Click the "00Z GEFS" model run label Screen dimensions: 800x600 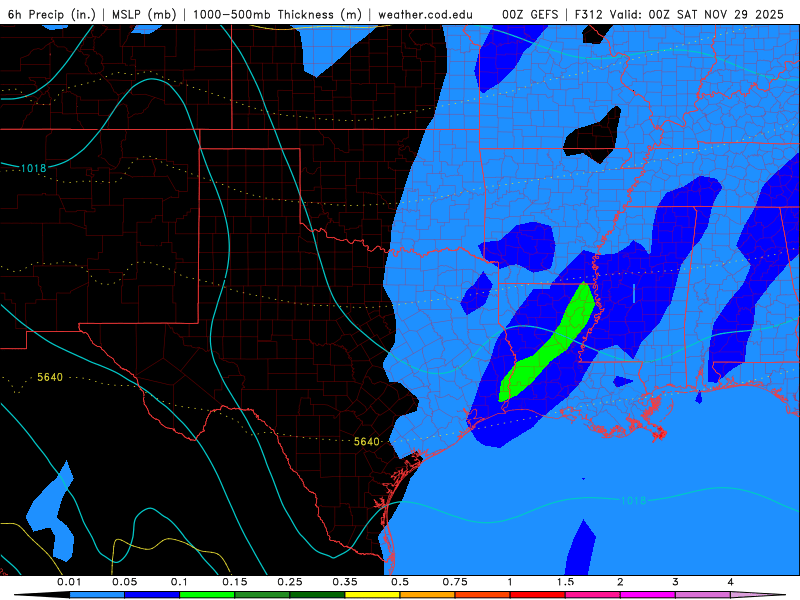530,14
